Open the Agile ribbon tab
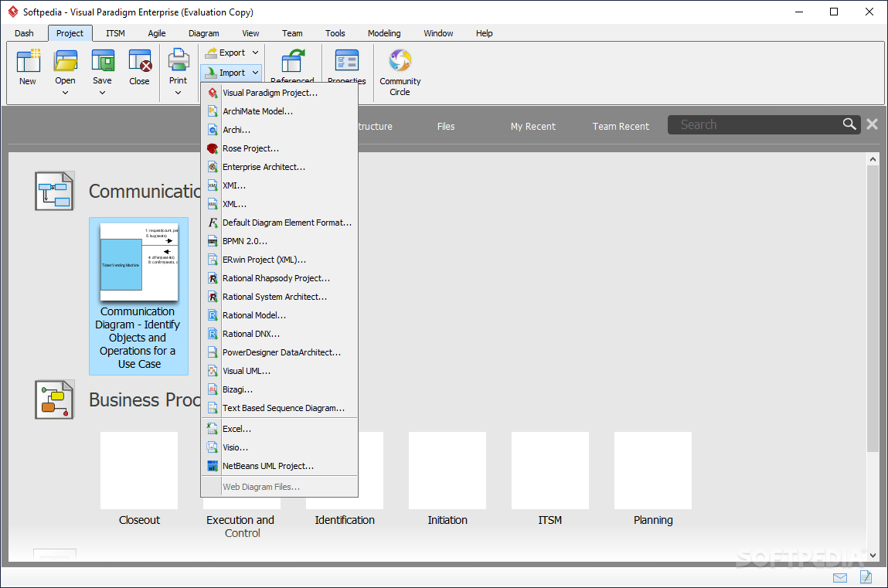The image size is (888, 588). click(157, 33)
